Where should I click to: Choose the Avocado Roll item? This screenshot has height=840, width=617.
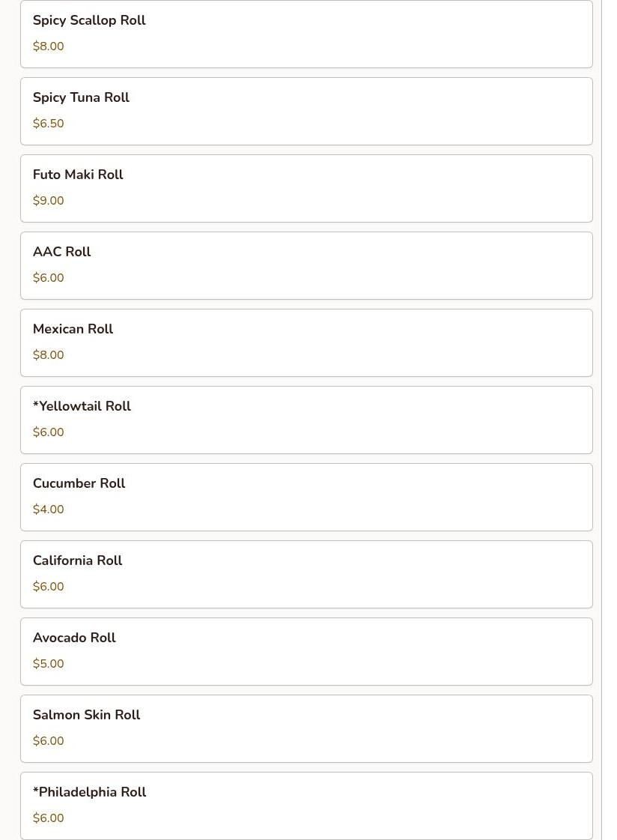(306, 651)
